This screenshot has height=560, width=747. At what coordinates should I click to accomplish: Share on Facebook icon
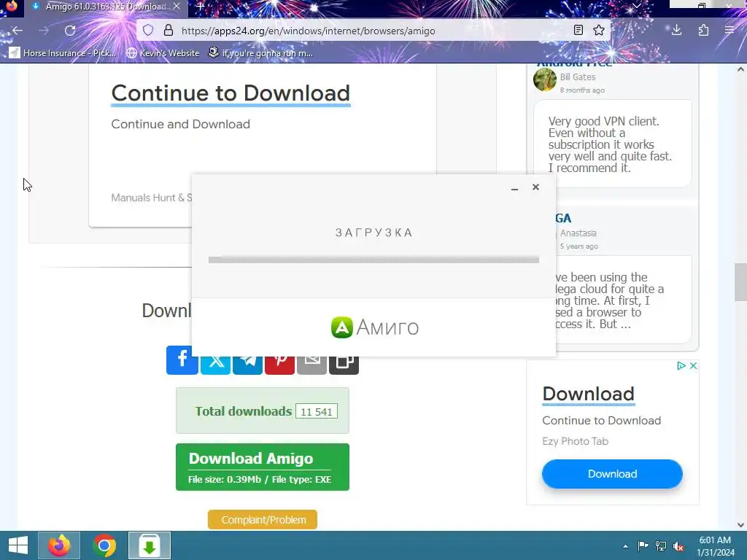pyautogui.click(x=182, y=360)
